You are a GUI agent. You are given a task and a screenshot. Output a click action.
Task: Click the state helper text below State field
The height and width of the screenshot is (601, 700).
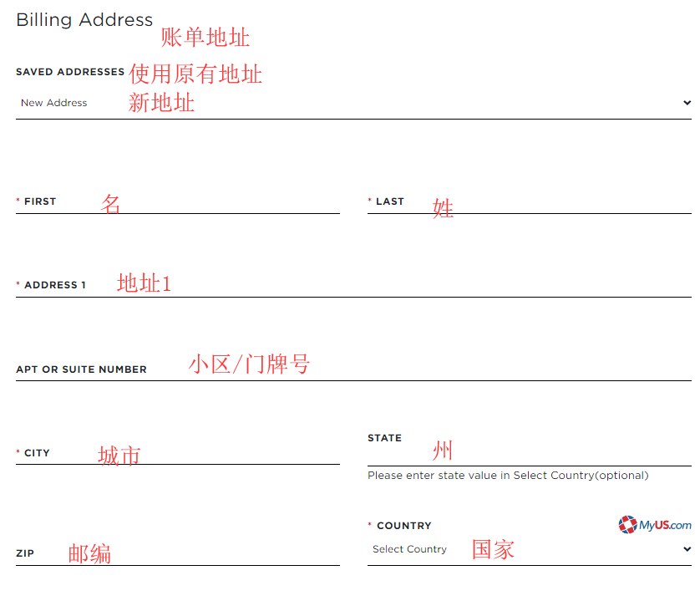tap(507, 476)
